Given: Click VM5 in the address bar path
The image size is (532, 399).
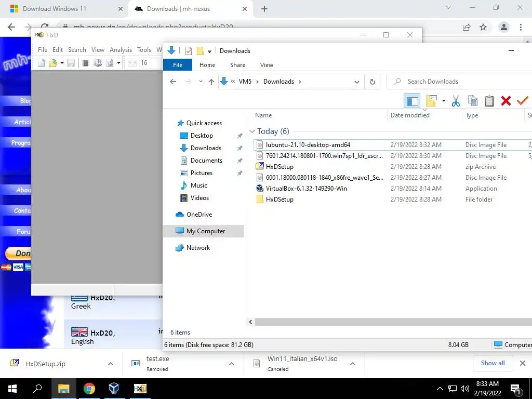Looking at the screenshot, I should coord(245,82).
